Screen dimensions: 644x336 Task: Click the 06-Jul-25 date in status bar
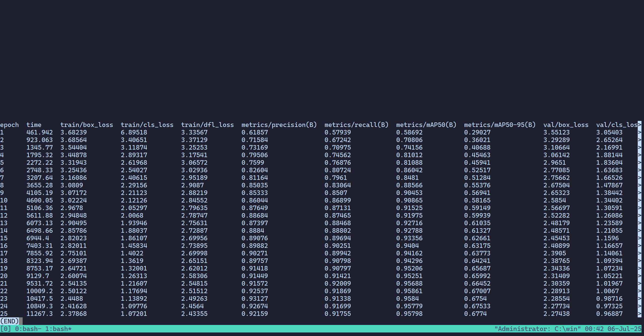pyautogui.click(x=624, y=329)
